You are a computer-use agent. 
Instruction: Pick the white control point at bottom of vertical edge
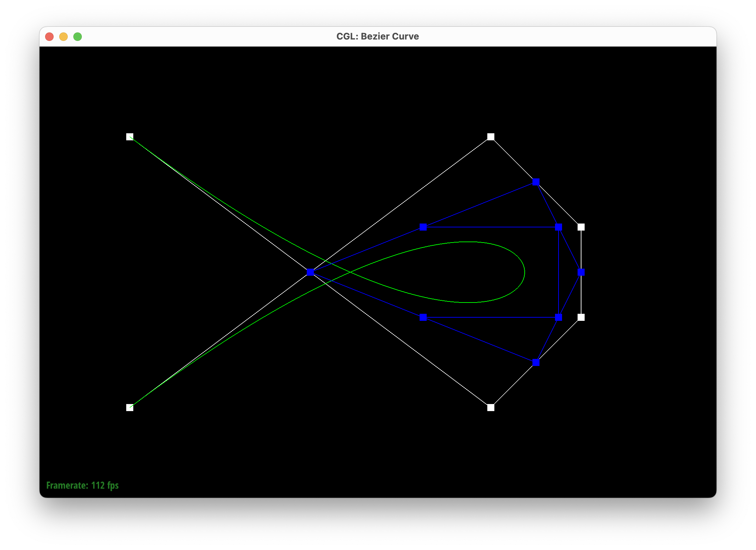[581, 317]
